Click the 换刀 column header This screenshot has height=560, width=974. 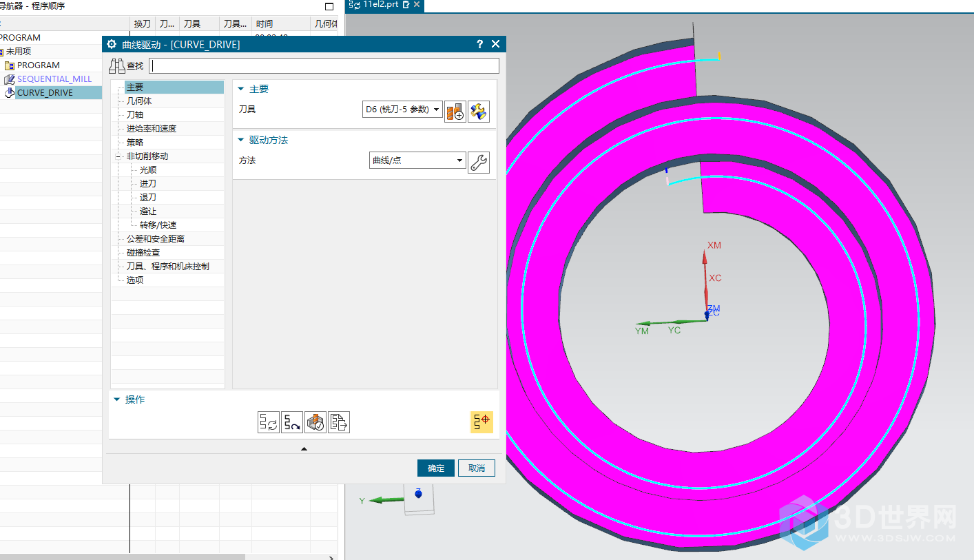[x=143, y=23]
